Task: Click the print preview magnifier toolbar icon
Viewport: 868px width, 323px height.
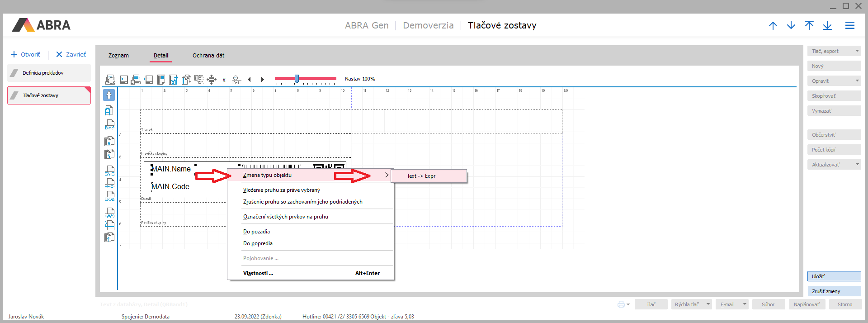Action: point(110,80)
